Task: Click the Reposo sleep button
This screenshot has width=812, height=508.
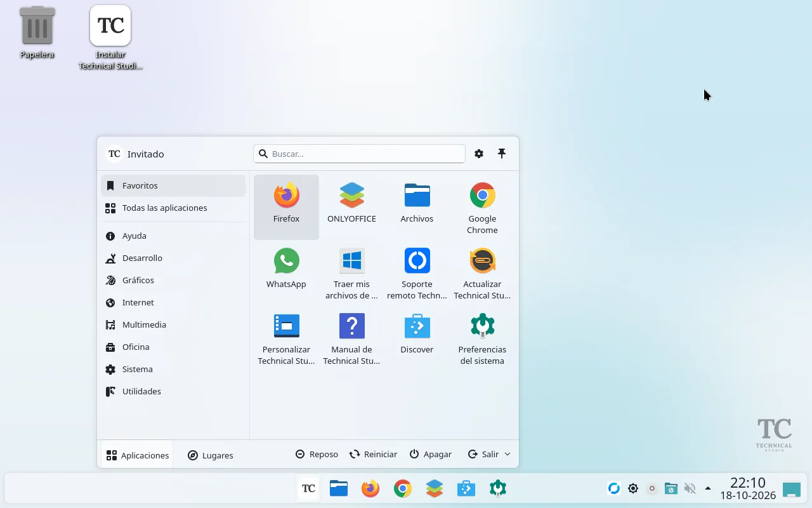Action: pyautogui.click(x=317, y=454)
